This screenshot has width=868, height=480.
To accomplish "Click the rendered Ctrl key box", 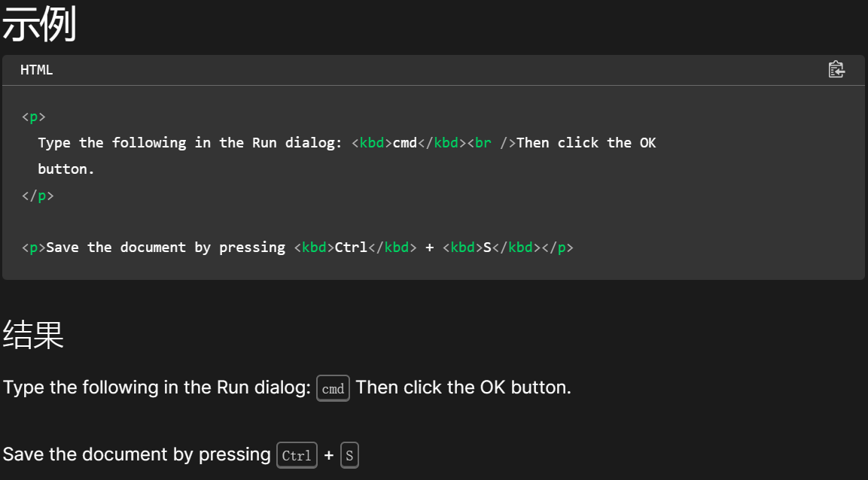I will point(297,455).
